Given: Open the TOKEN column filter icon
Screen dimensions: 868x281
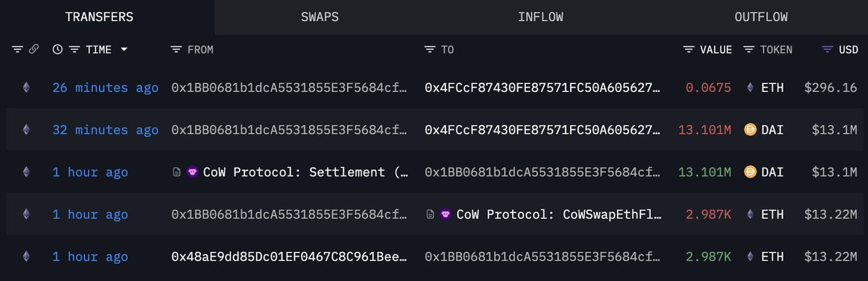Looking at the screenshot, I should 749,50.
